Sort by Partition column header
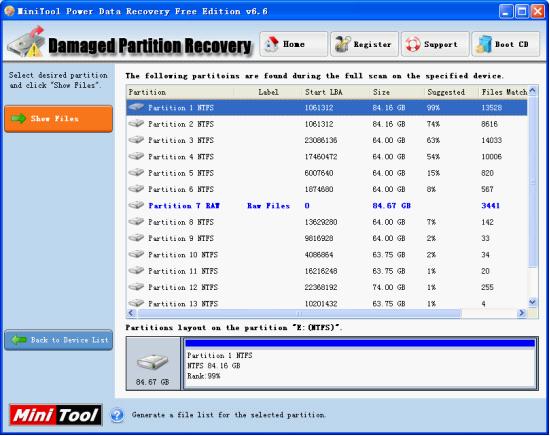This screenshot has width=550, height=436. (x=180, y=92)
